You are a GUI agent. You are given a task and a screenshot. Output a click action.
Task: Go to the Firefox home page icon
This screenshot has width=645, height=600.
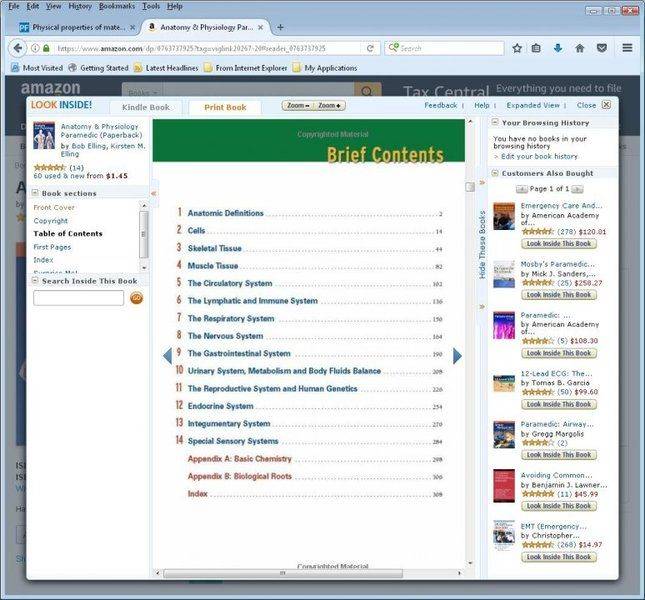coord(580,48)
